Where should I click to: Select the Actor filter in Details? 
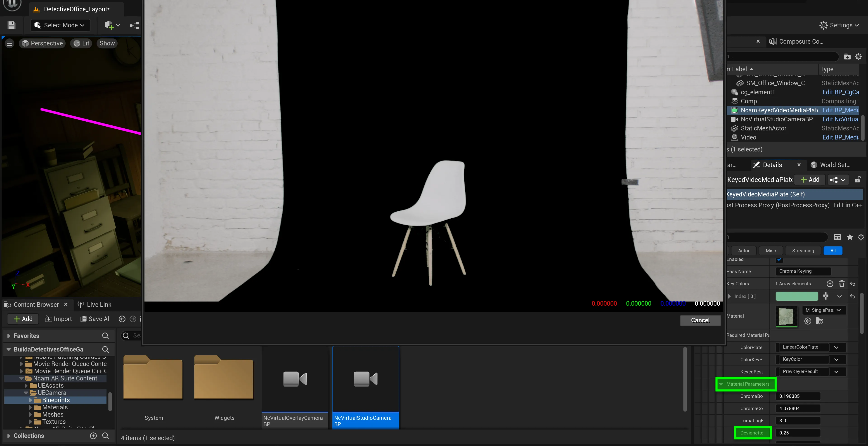744,251
